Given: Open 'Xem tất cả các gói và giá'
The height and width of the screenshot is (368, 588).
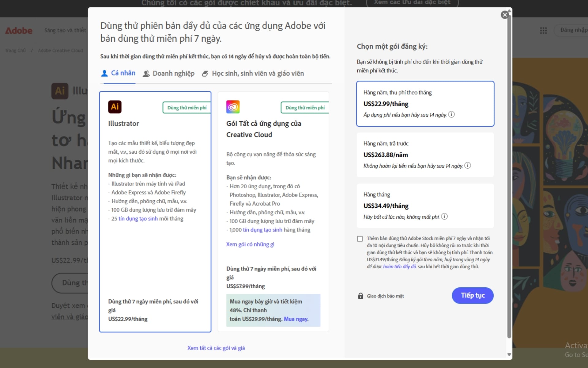Looking at the screenshot, I should tap(216, 348).
